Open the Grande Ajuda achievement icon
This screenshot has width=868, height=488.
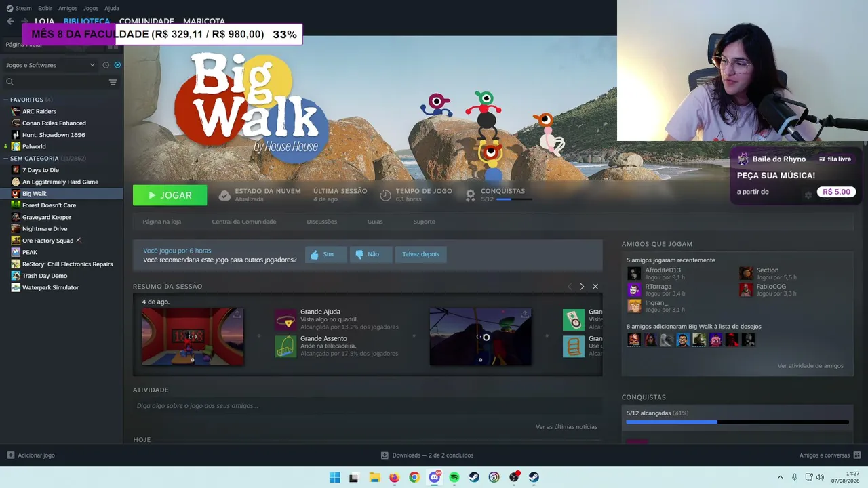(285, 320)
